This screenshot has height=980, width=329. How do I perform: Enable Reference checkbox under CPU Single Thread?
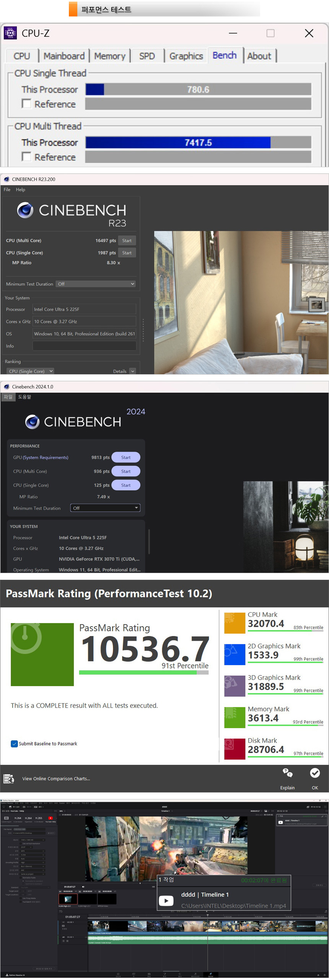(26, 104)
